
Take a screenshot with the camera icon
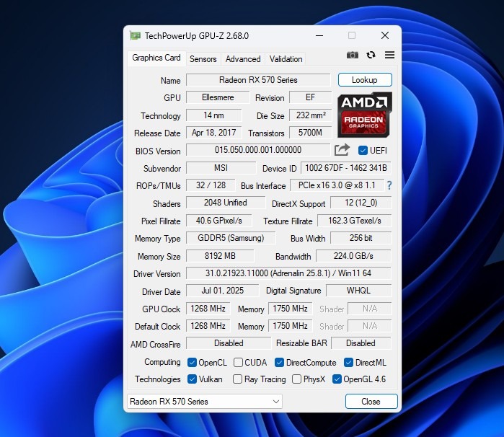(353, 55)
